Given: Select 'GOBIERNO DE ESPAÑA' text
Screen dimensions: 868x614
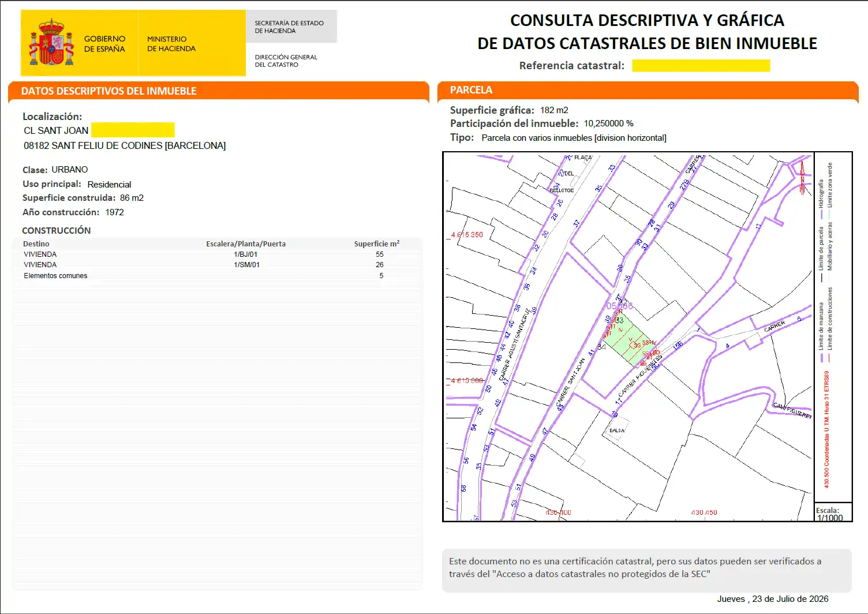Looking at the screenshot, I should [x=104, y=44].
